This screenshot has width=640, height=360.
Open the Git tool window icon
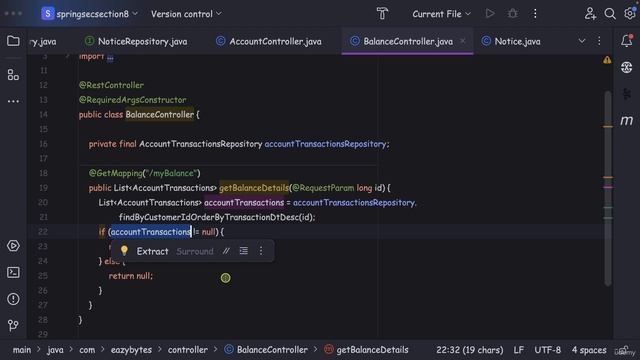13,325
